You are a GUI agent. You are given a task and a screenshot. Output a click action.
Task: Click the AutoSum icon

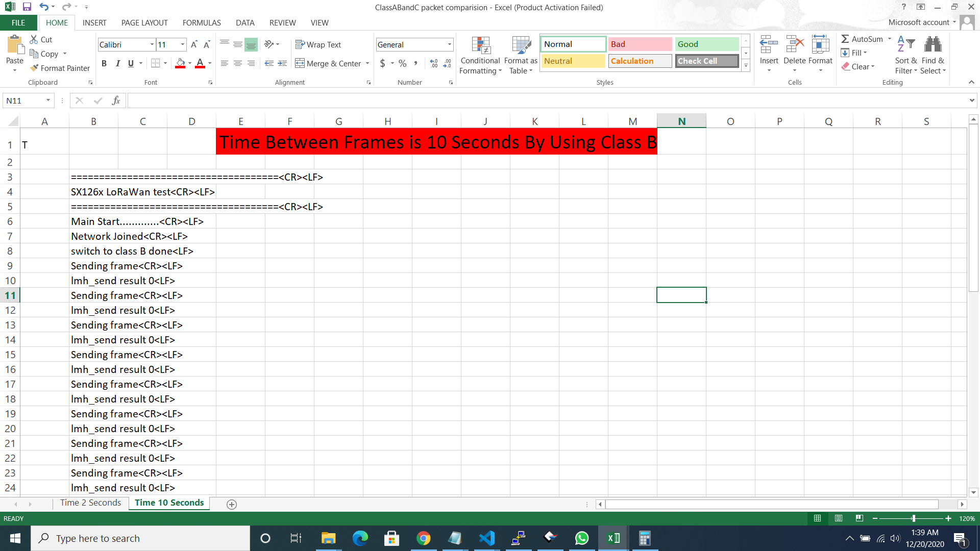point(846,38)
